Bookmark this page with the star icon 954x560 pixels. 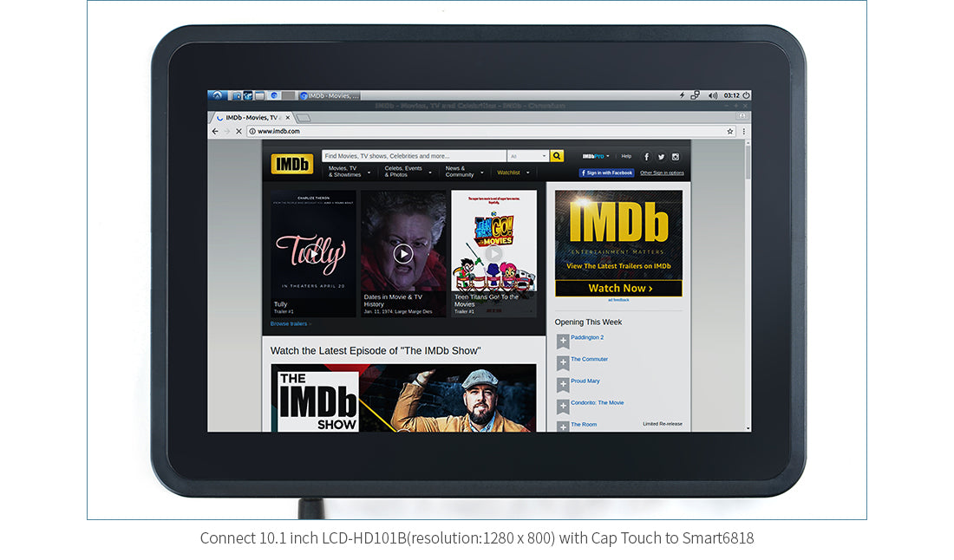point(729,131)
